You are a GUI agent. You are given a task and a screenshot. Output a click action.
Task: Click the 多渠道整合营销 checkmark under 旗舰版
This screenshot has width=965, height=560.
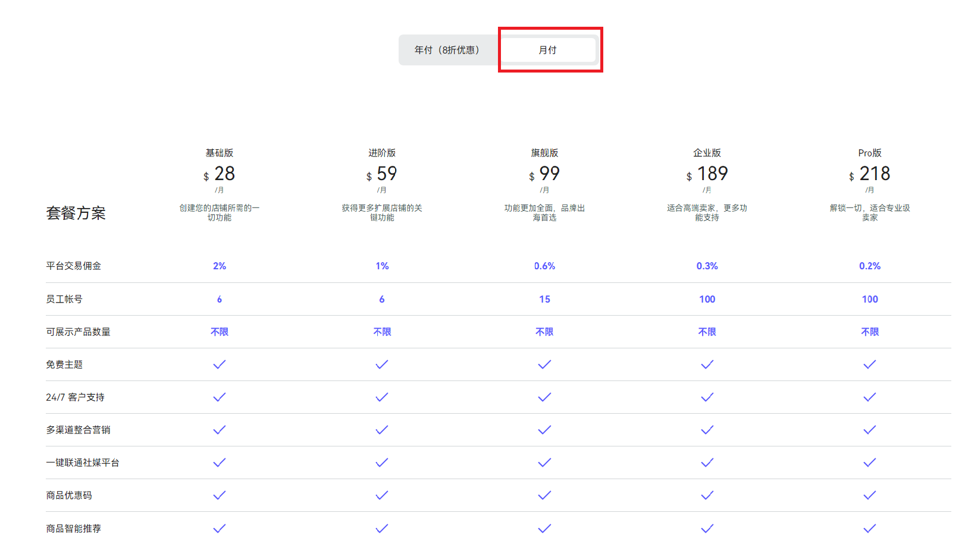544,430
